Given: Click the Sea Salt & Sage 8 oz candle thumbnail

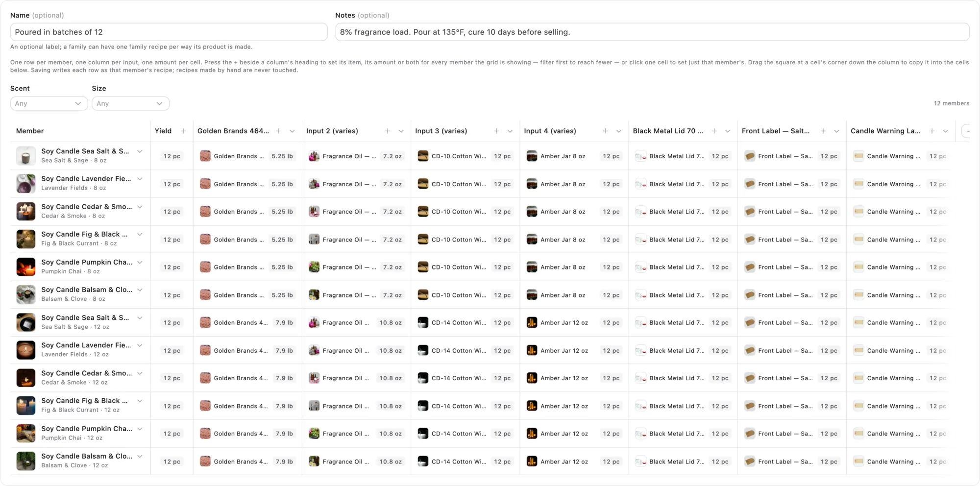Looking at the screenshot, I should point(26,156).
